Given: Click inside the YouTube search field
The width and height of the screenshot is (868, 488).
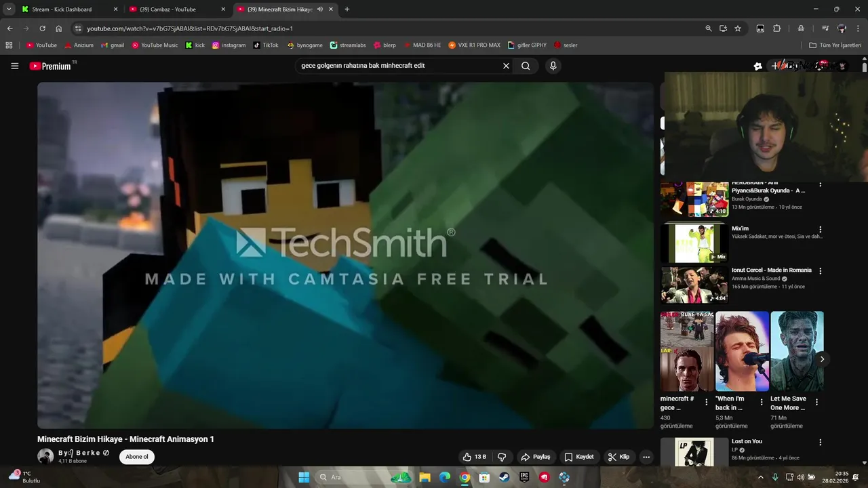Looking at the screenshot, I should tap(400, 66).
